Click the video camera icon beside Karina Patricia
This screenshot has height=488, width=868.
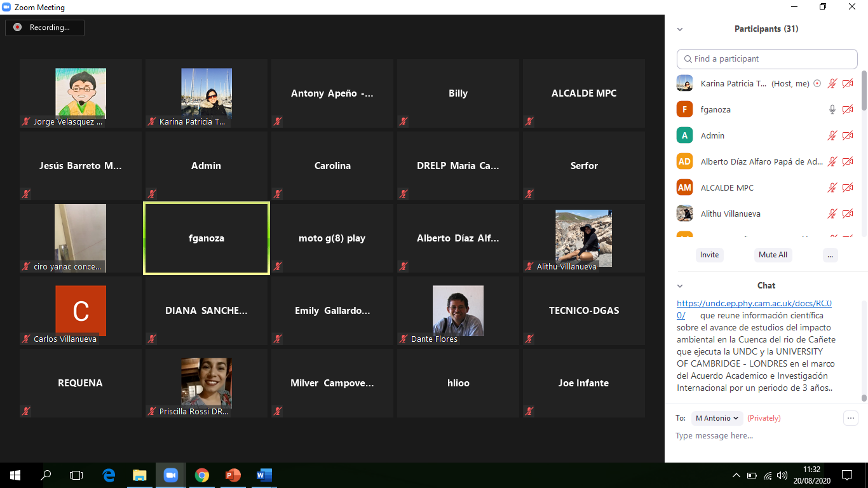847,83
